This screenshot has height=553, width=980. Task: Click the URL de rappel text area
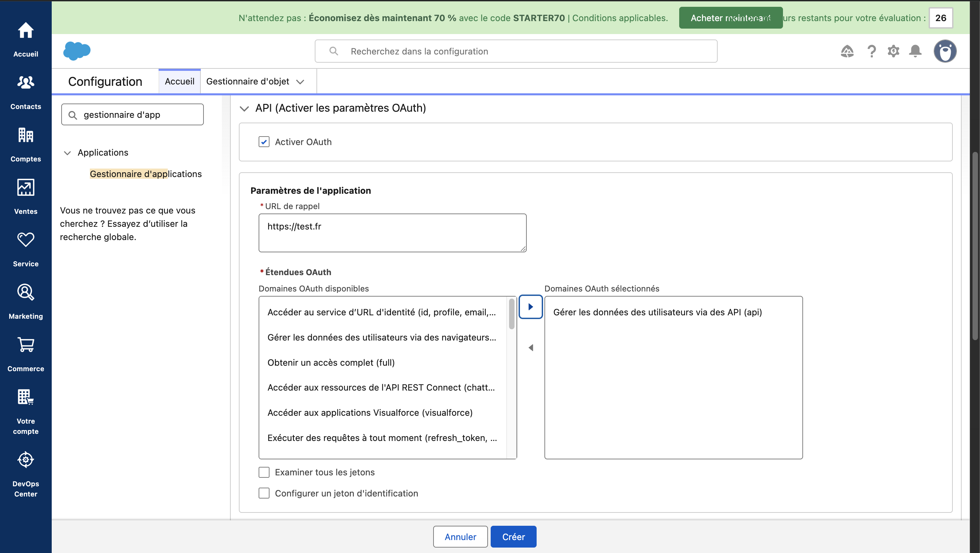tap(393, 233)
